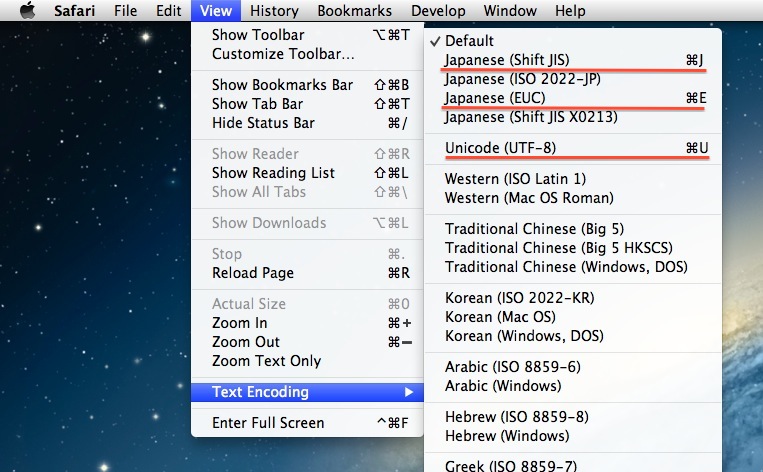This screenshot has width=763, height=472.
Task: Close the open View menu
Action: (x=216, y=11)
